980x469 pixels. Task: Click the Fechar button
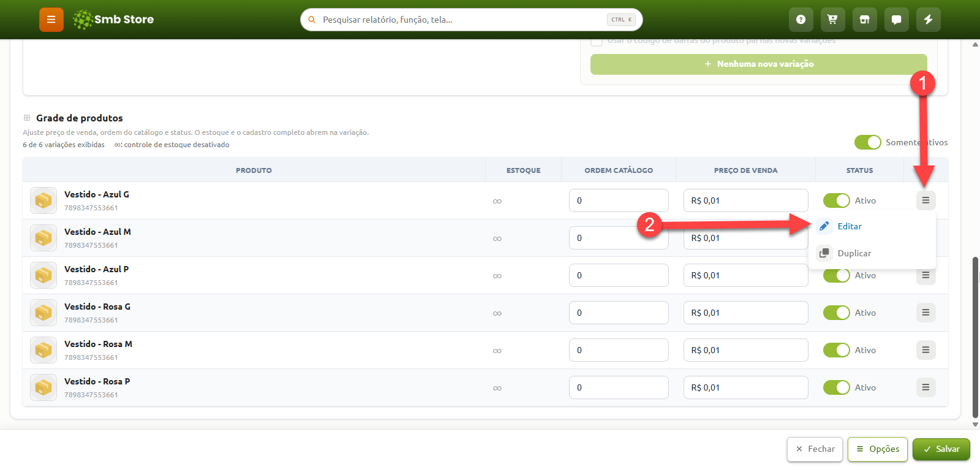pyautogui.click(x=815, y=449)
